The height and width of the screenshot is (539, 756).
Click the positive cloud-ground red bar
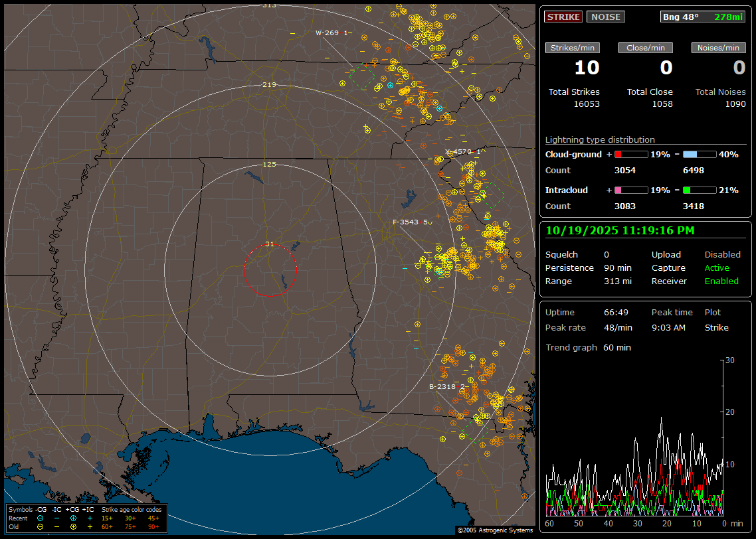point(630,154)
